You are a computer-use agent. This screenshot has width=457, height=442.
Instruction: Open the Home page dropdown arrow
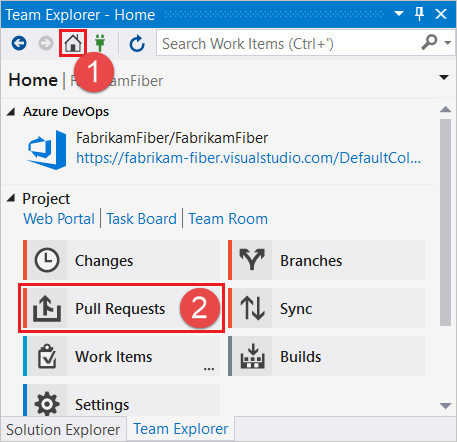(x=444, y=78)
